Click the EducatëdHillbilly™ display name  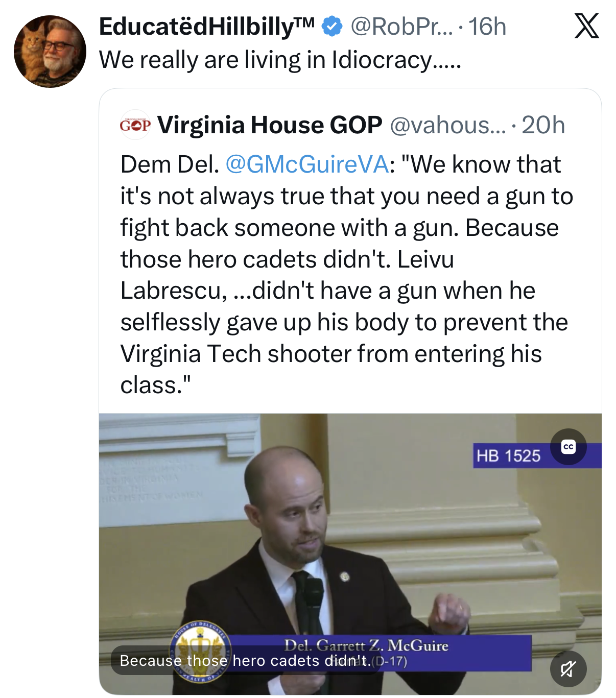206,27
